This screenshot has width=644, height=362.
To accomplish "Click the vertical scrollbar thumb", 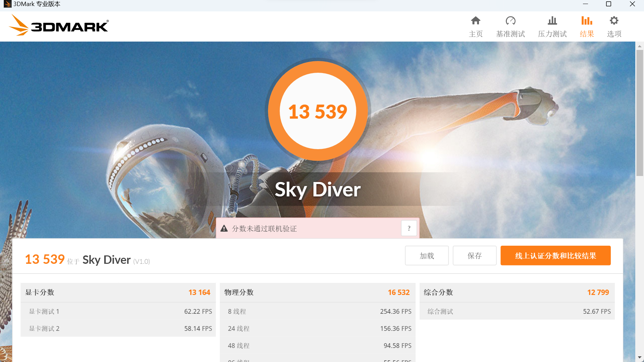I will coord(640,113).
